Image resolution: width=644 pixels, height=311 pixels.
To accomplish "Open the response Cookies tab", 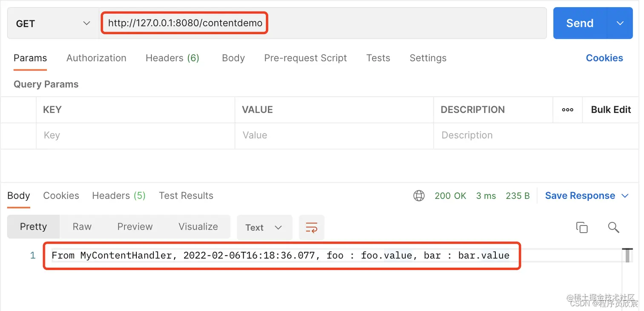I will point(61,196).
